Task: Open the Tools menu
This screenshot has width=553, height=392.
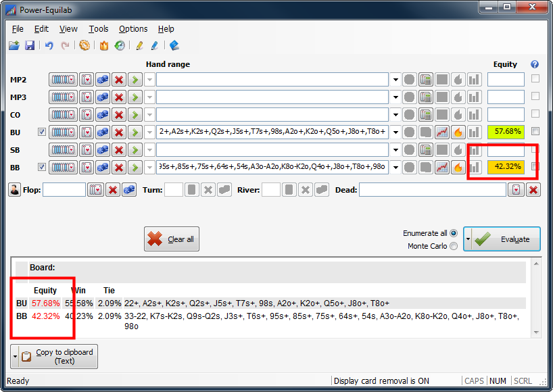Action: click(x=99, y=29)
